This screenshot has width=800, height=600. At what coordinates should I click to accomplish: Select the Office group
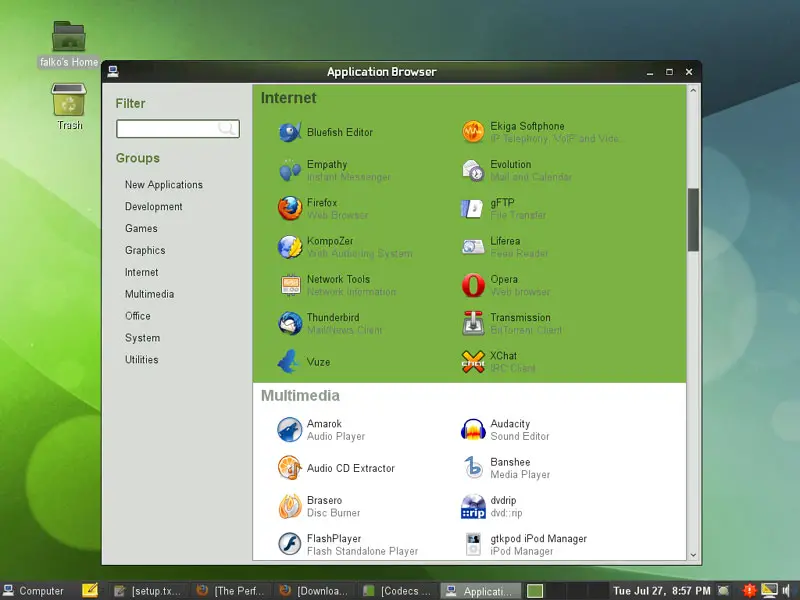[x=138, y=316]
